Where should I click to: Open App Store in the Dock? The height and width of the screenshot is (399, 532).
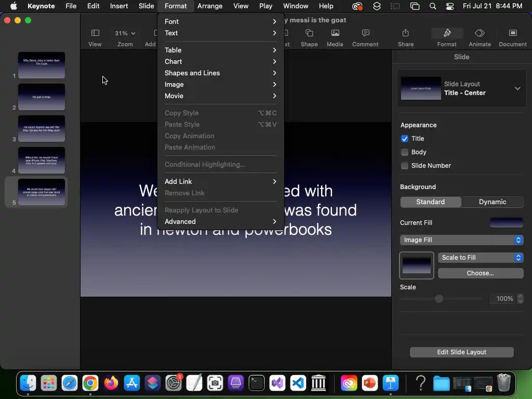[x=131, y=383]
